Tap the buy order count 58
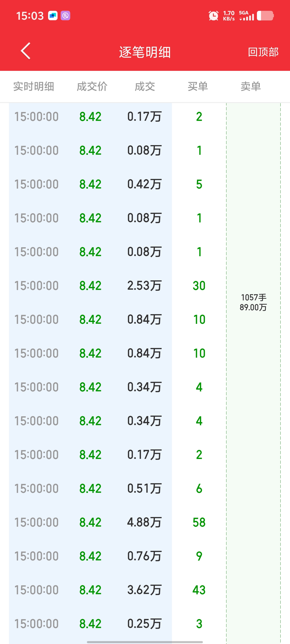 [x=199, y=522]
